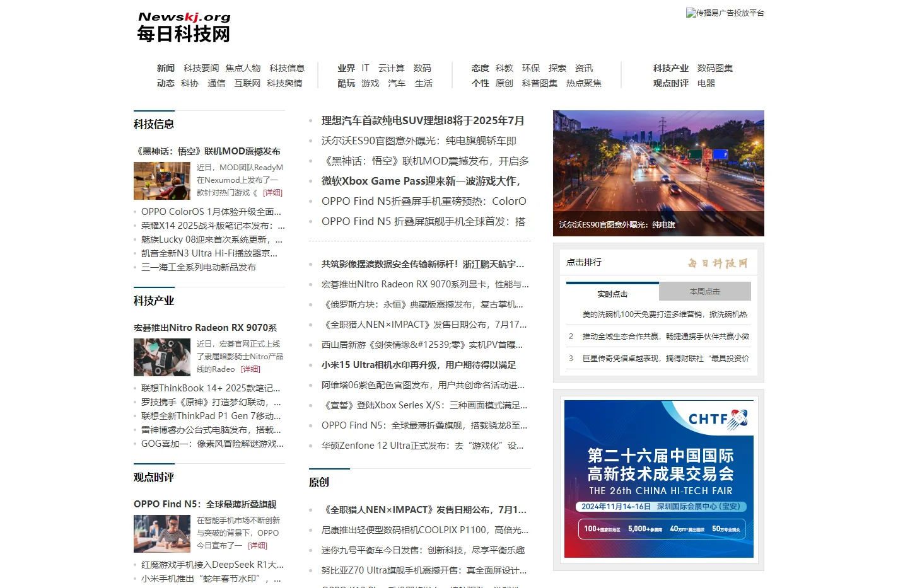Image resolution: width=898 pixels, height=588 pixels.
Task: Navigate to 科普图集 section
Action: [539, 83]
